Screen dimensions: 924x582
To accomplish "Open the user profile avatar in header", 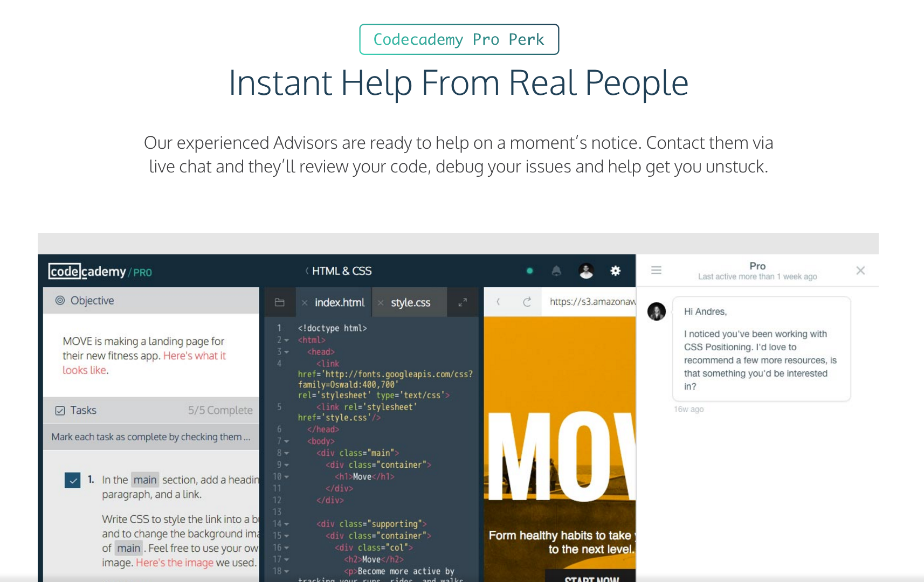I will tap(586, 271).
